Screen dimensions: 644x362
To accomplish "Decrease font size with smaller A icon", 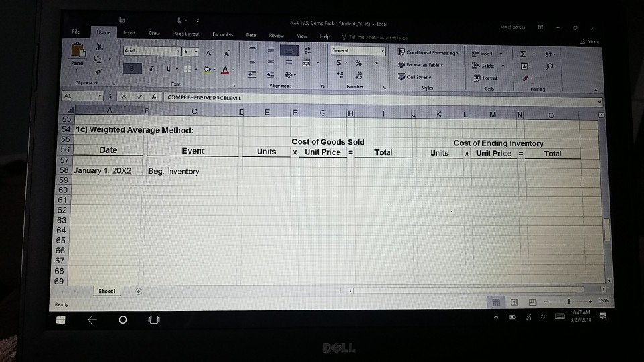I will (x=227, y=53).
